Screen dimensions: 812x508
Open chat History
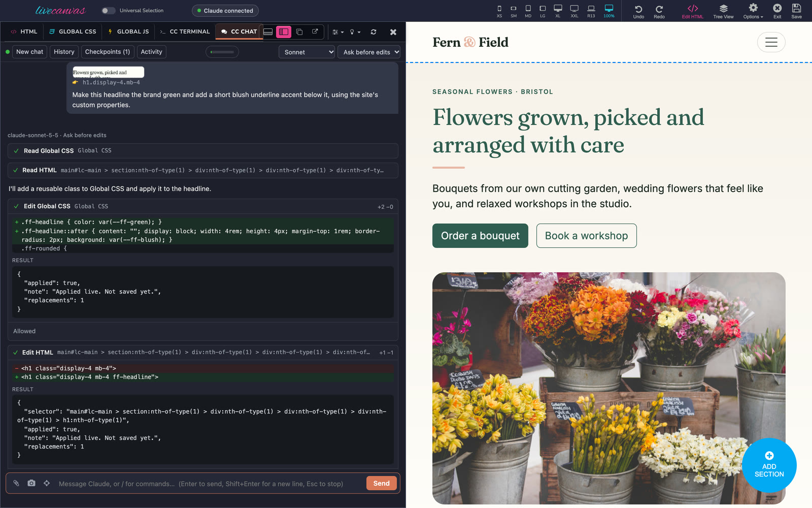click(x=64, y=52)
